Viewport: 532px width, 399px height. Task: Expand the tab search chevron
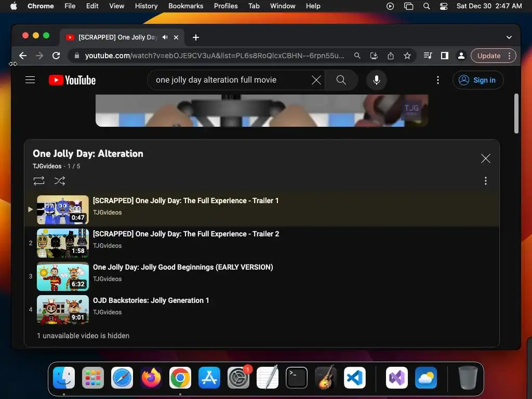point(509,37)
